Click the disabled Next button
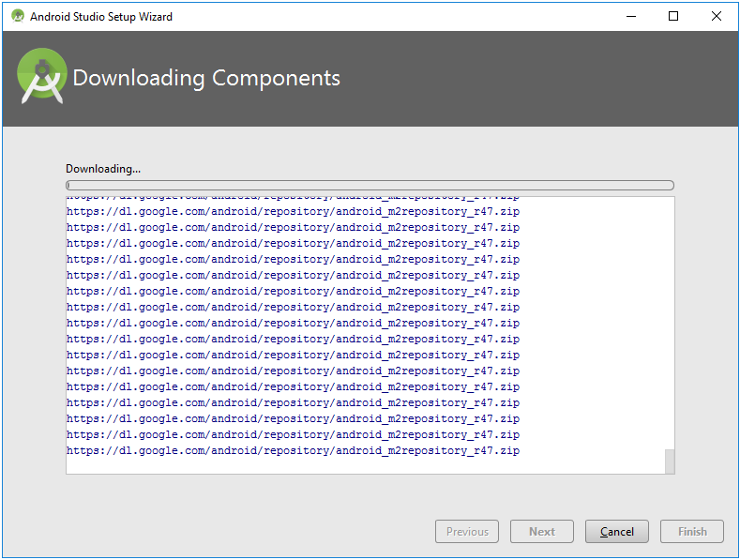Viewport: 740px width, 560px height. 542,532
